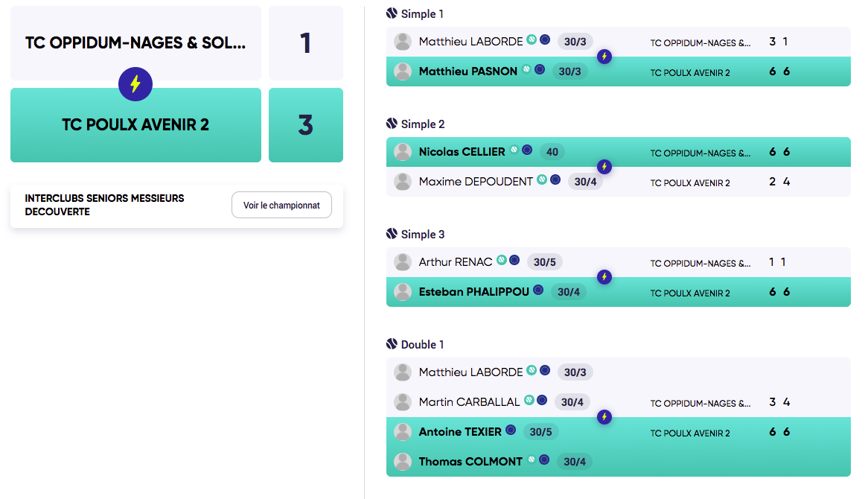
Task: Click the lightning bolt icon between team names
Action: (x=135, y=84)
